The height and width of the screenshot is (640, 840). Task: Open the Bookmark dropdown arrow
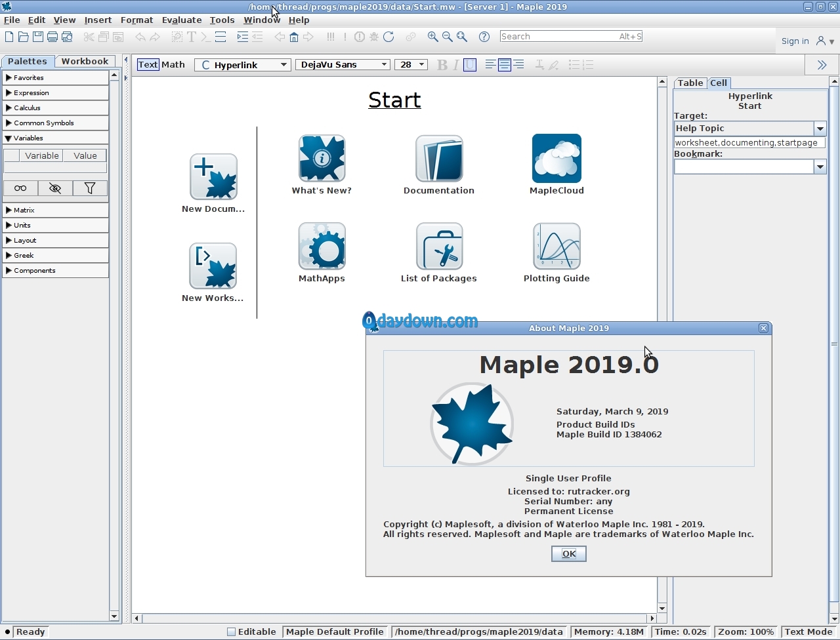[x=820, y=167]
